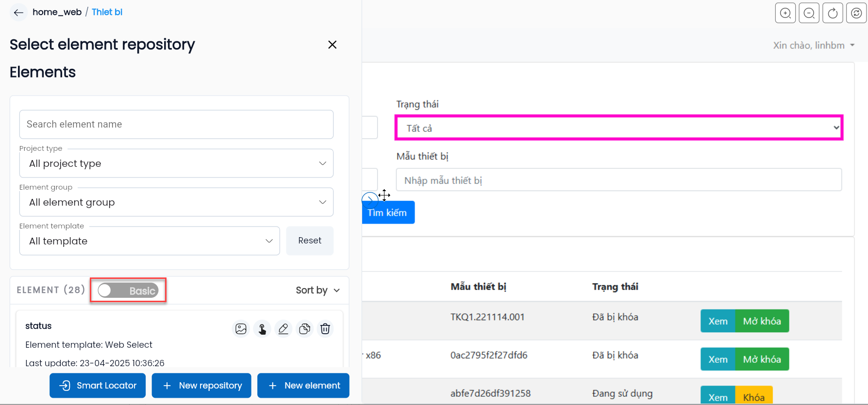
Task: Zoom out of the page preview
Action: [x=809, y=13]
